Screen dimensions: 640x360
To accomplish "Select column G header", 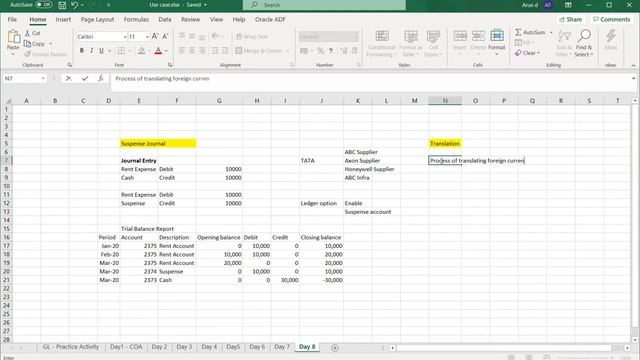I will [219, 100].
